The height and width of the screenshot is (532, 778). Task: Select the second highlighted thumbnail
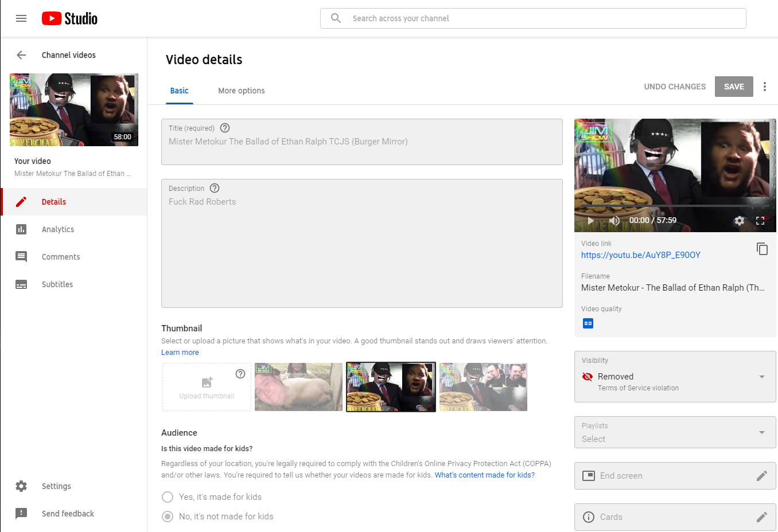point(391,387)
